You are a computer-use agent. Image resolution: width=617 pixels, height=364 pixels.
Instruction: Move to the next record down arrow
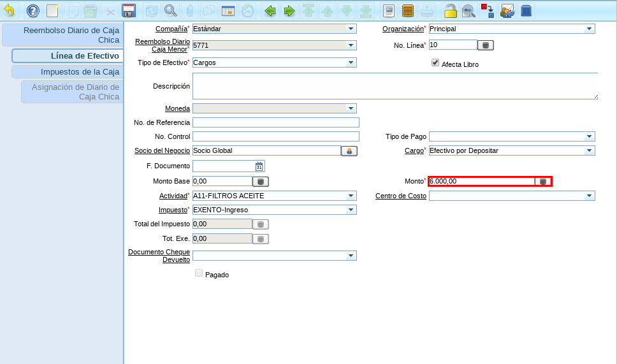click(x=347, y=11)
